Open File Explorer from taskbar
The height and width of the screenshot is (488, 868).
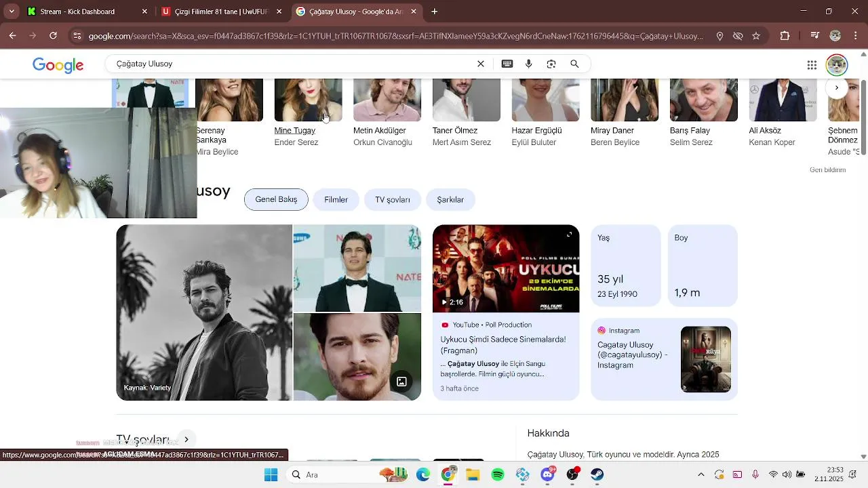point(473,474)
